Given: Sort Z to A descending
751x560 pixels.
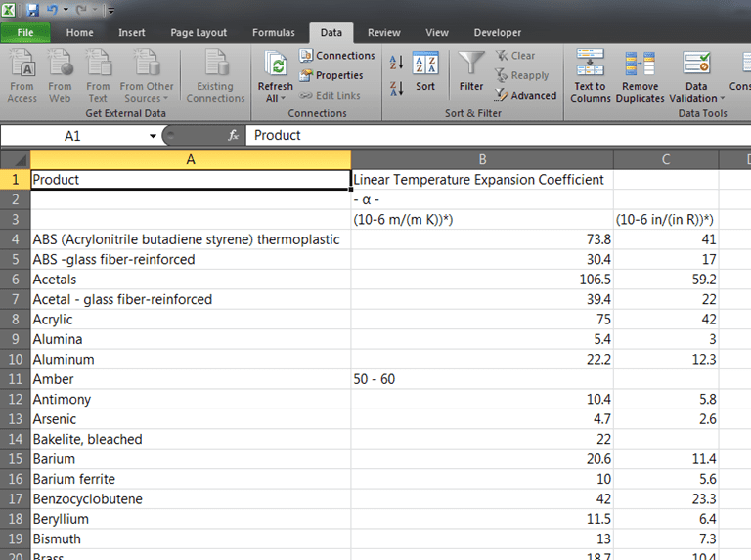Looking at the screenshot, I should (397, 88).
